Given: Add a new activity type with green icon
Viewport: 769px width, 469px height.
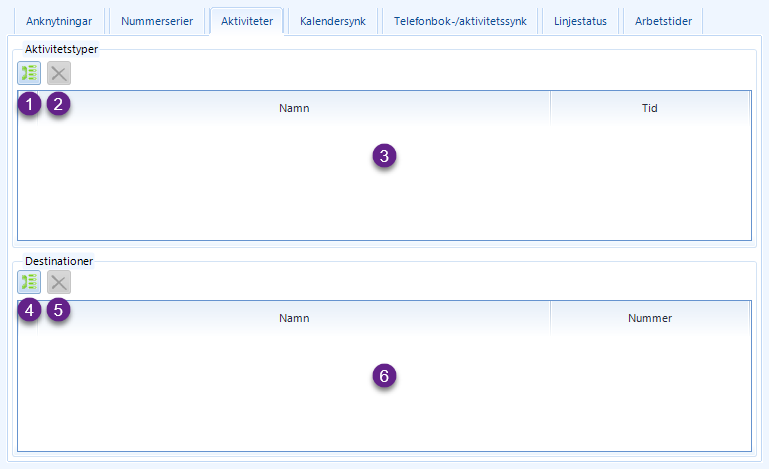Looking at the screenshot, I should (29, 73).
